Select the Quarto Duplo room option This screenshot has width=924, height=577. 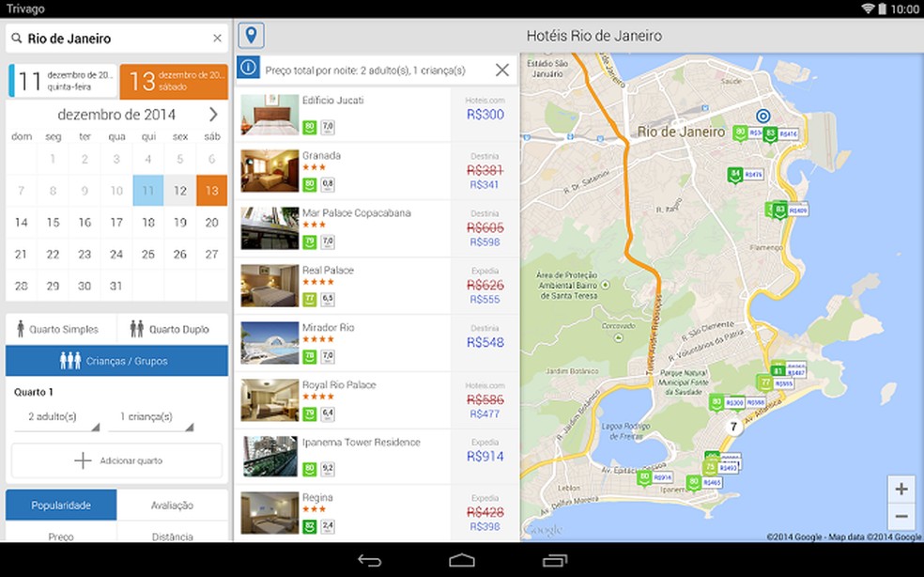point(173,329)
